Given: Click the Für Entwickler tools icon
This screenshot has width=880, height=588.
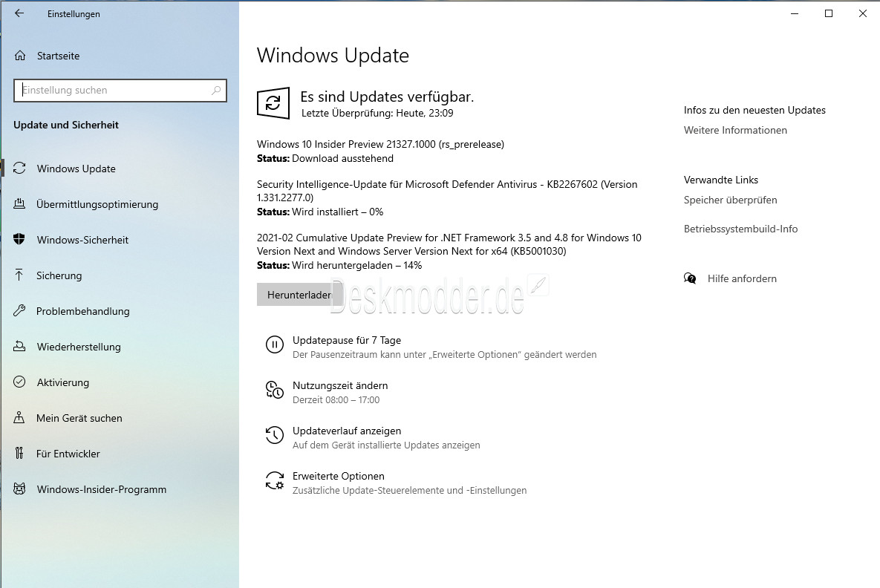Looking at the screenshot, I should 19,454.
